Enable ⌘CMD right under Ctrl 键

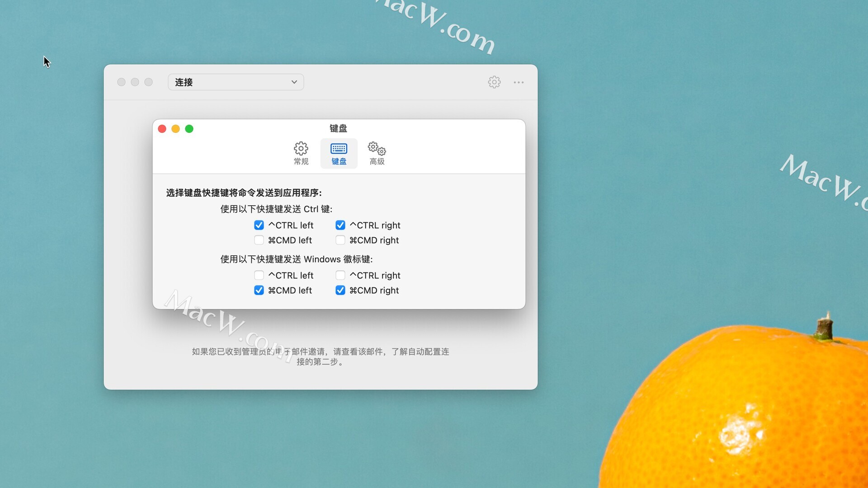(340, 240)
